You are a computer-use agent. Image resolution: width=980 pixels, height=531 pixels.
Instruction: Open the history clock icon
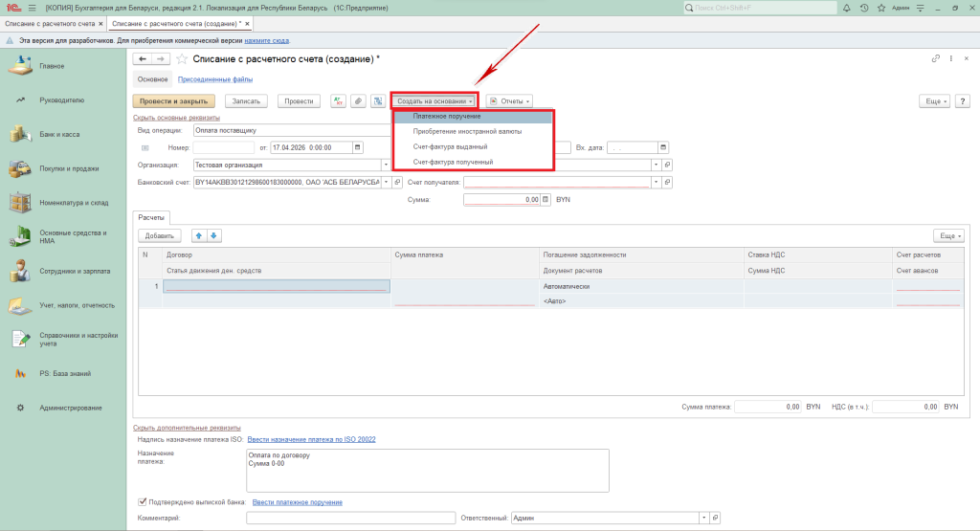click(863, 8)
